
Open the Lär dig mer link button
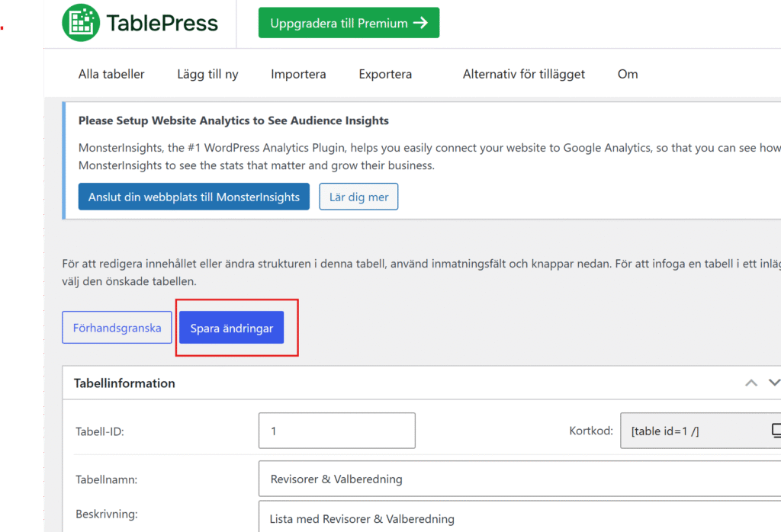[x=358, y=197]
